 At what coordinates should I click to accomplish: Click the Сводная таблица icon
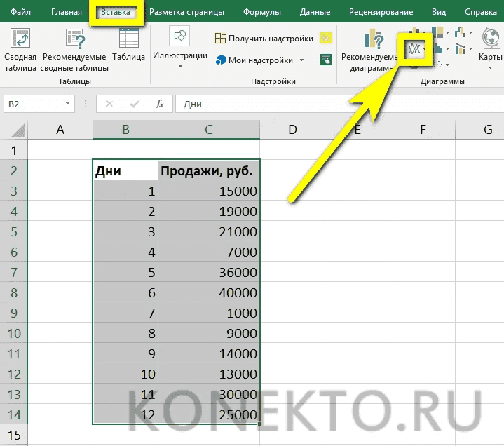coord(20,40)
